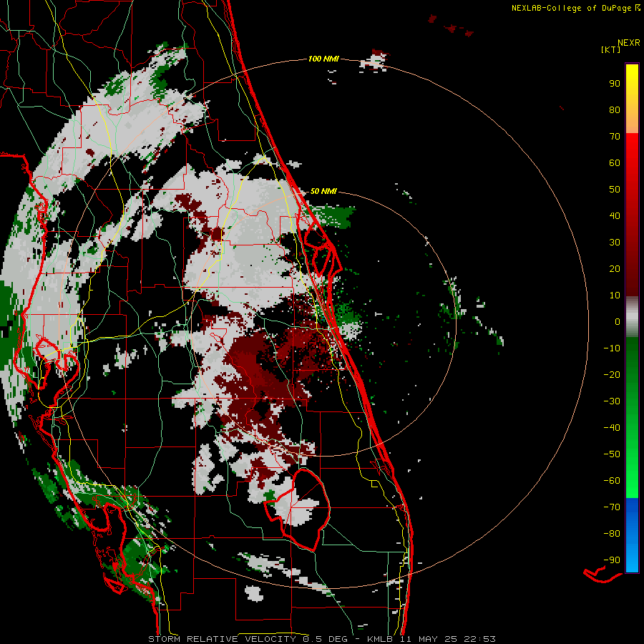Screen dimensions: 644x644
Task: Click the -80 value on the velocity scale
Action: click(x=612, y=534)
